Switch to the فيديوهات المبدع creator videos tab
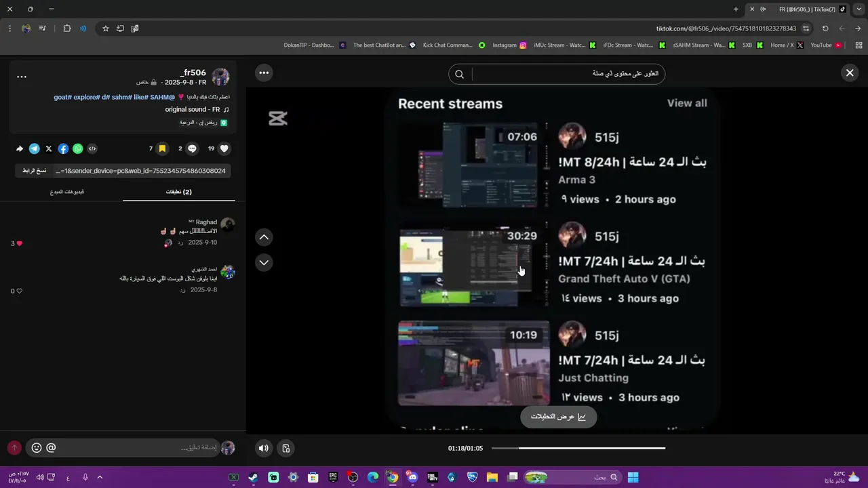Viewport: 868px width, 488px height. [67, 192]
